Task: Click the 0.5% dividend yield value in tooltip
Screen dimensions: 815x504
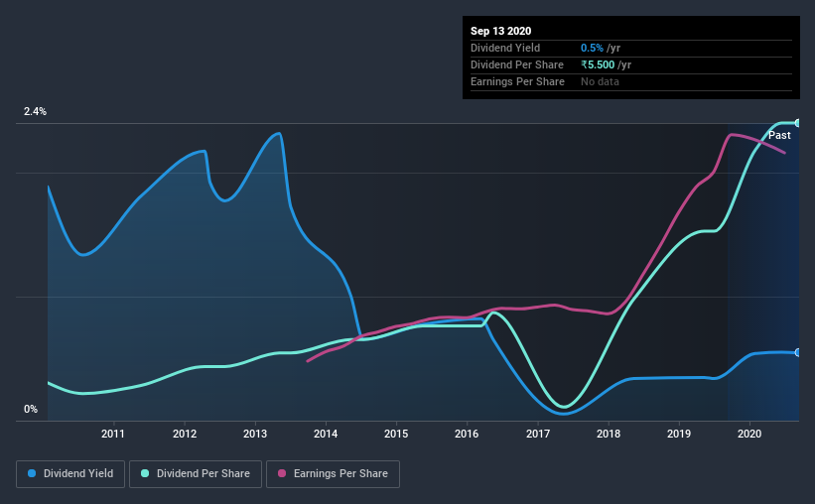Action: [592, 48]
